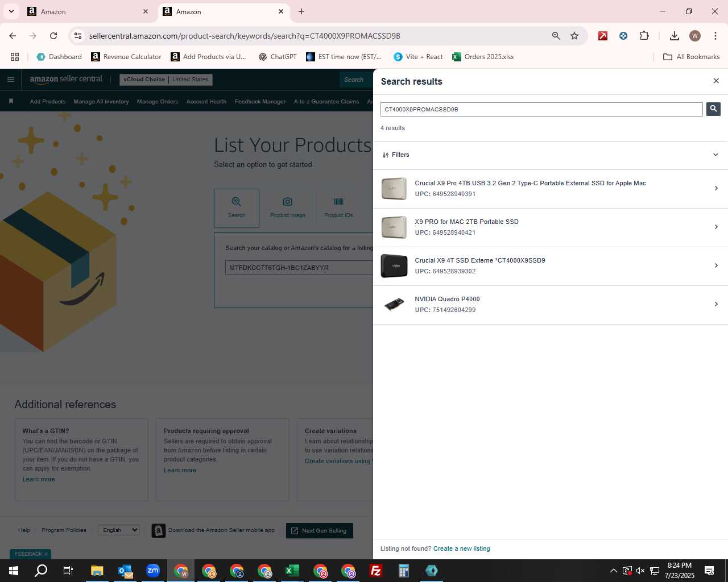
Task: Open Revenue Calculator bookmark
Action: 126,57
